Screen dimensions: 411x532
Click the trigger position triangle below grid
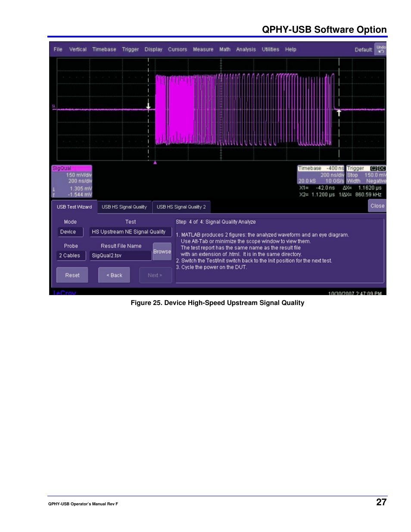pyautogui.click(x=155, y=163)
